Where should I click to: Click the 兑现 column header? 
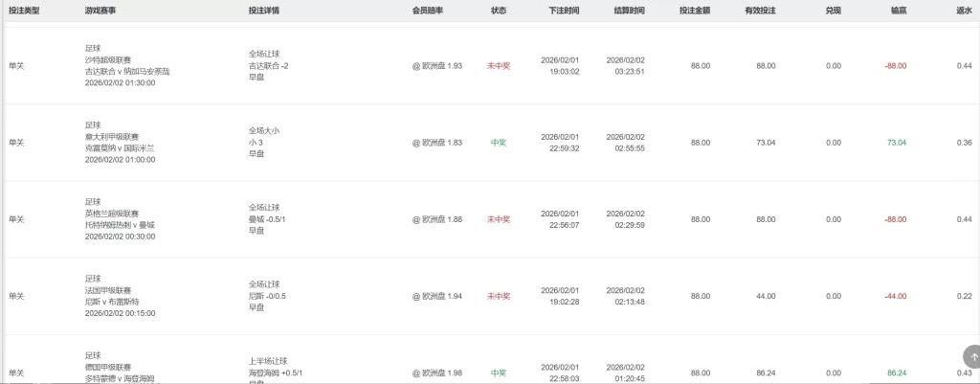point(833,11)
